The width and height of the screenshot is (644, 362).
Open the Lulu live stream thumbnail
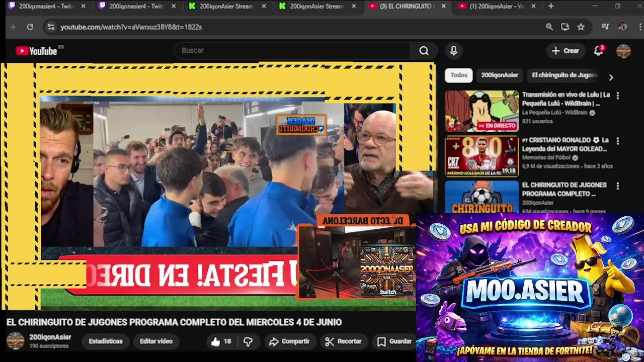(x=481, y=111)
